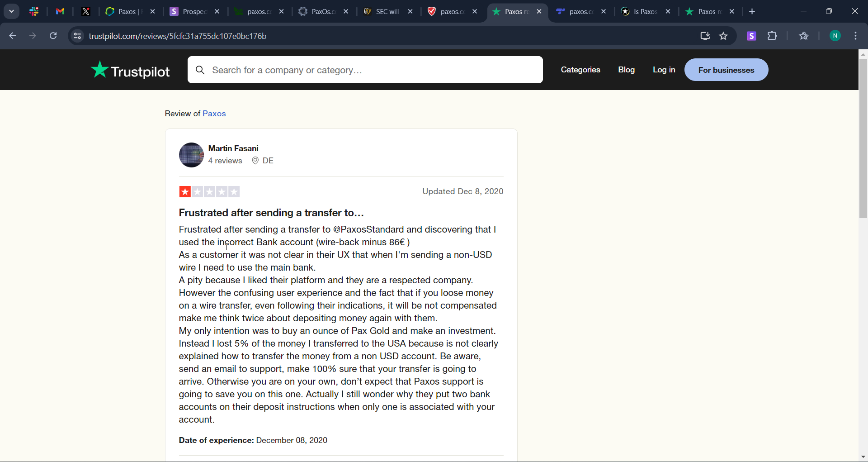Close the Prospect tab
This screenshot has width=868, height=462.
217,11
